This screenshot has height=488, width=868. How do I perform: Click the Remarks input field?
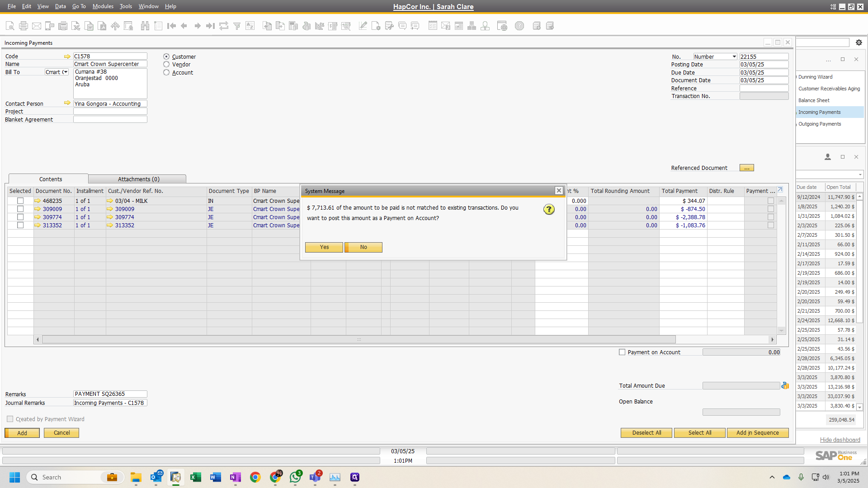[x=110, y=394]
